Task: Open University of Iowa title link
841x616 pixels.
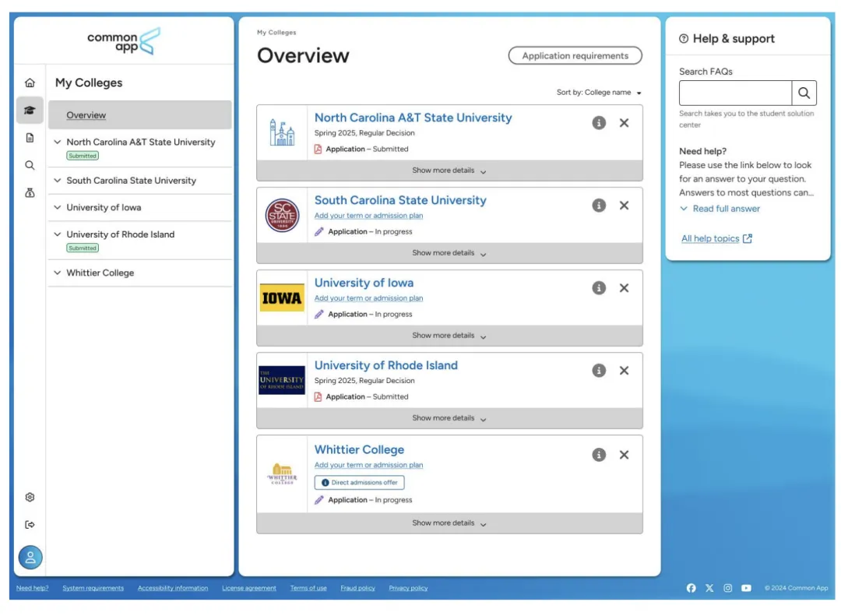Action: 364,283
